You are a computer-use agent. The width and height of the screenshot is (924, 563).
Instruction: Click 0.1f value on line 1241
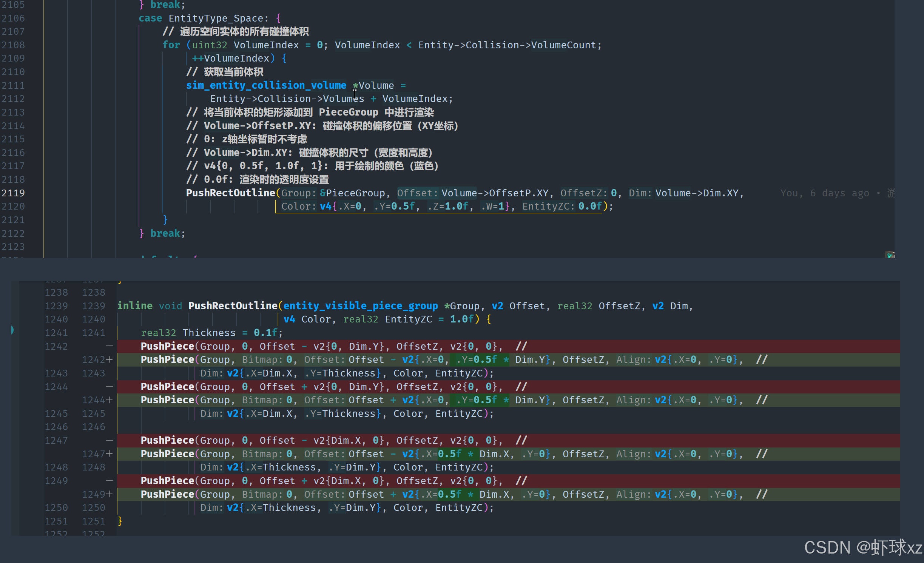click(266, 333)
